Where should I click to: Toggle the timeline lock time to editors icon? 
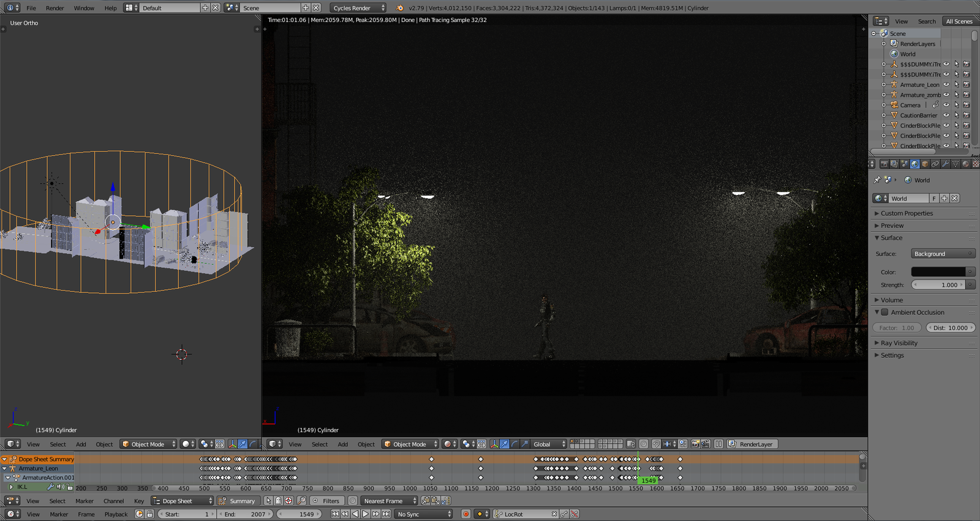click(x=149, y=514)
